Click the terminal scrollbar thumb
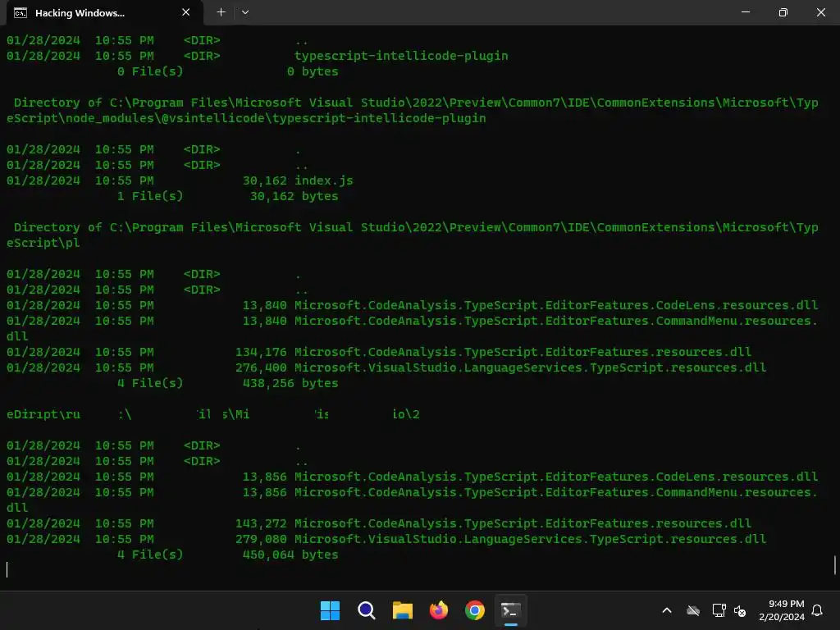 point(834,566)
